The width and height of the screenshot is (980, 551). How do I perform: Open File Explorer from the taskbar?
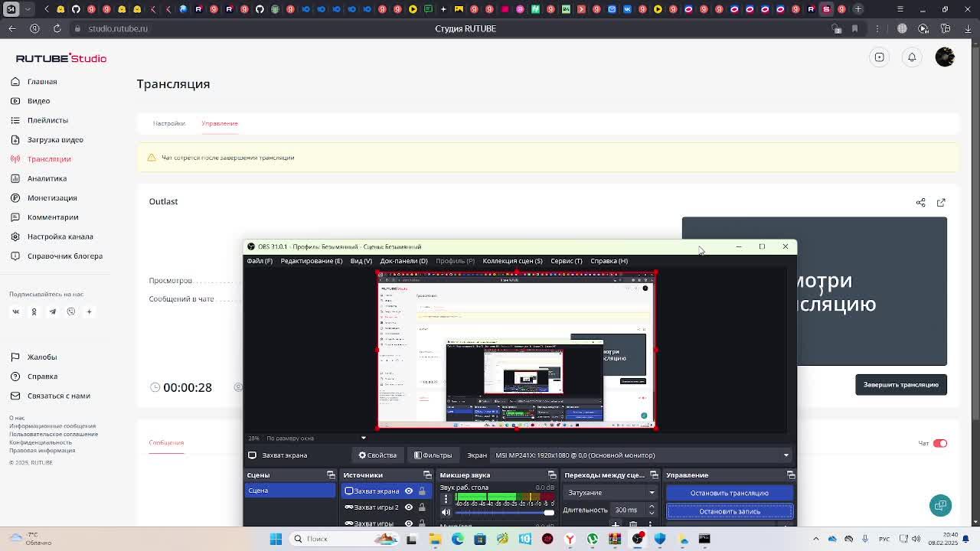coord(435,539)
